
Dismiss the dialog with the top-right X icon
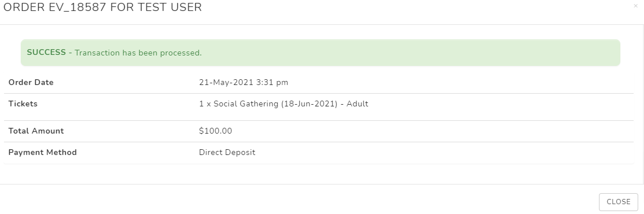pos(636,6)
